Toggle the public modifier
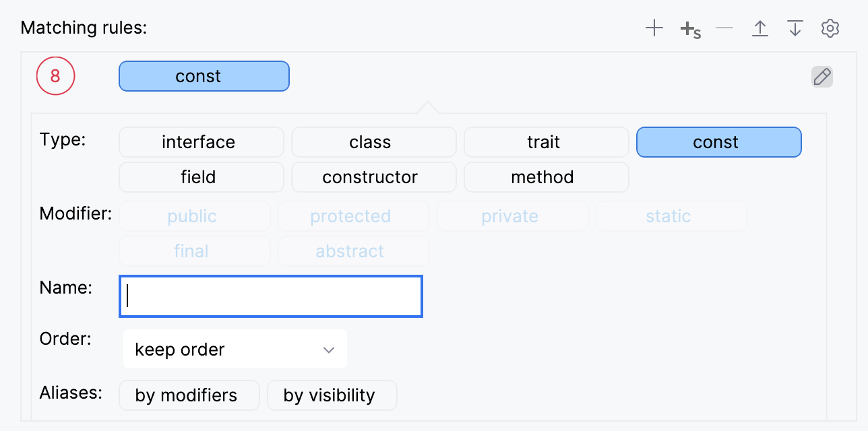 (192, 216)
